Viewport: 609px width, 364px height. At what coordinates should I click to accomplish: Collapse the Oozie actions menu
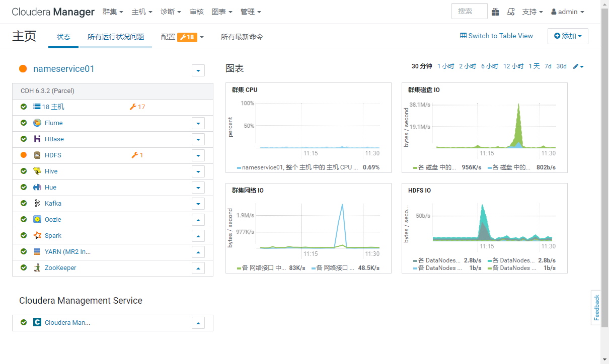[x=198, y=220]
